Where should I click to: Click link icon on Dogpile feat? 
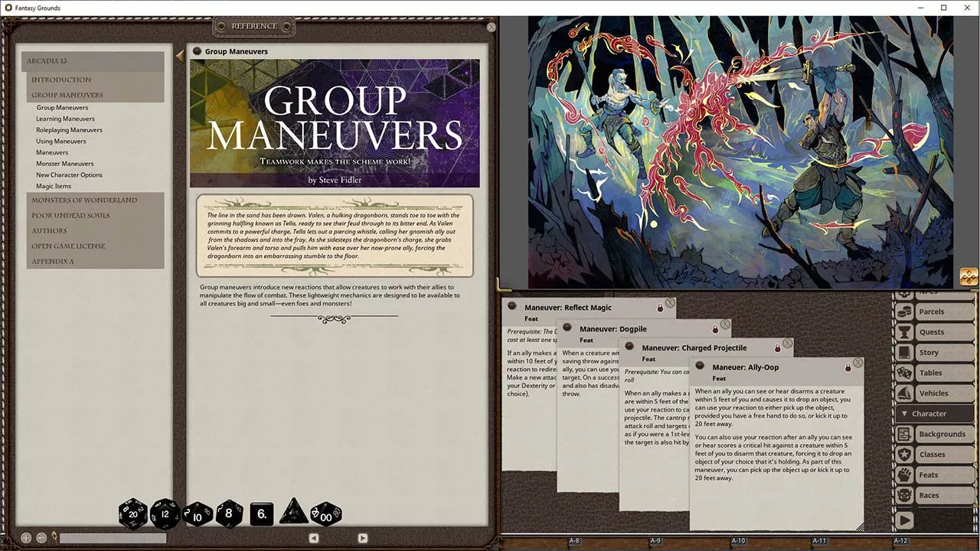click(567, 328)
